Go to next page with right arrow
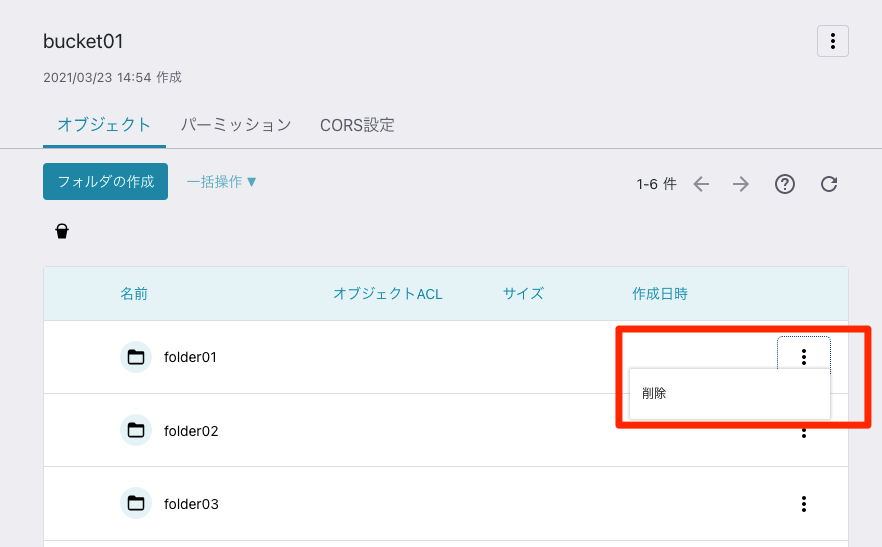 tap(741, 184)
